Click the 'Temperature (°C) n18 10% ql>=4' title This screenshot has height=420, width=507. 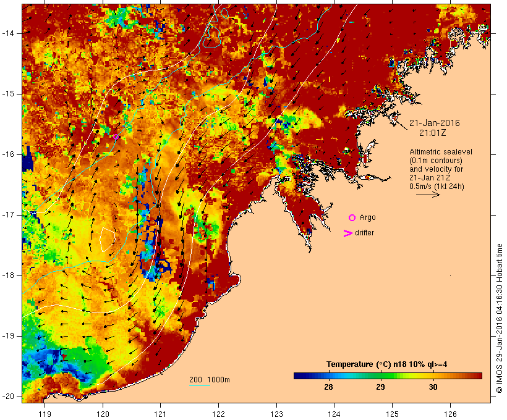386,364
